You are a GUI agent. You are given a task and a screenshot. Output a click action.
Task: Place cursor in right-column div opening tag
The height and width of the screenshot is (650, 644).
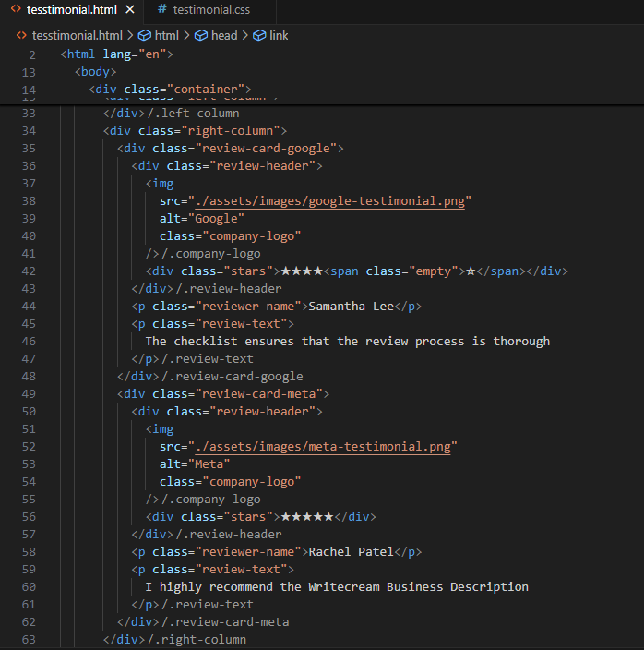tap(195, 131)
